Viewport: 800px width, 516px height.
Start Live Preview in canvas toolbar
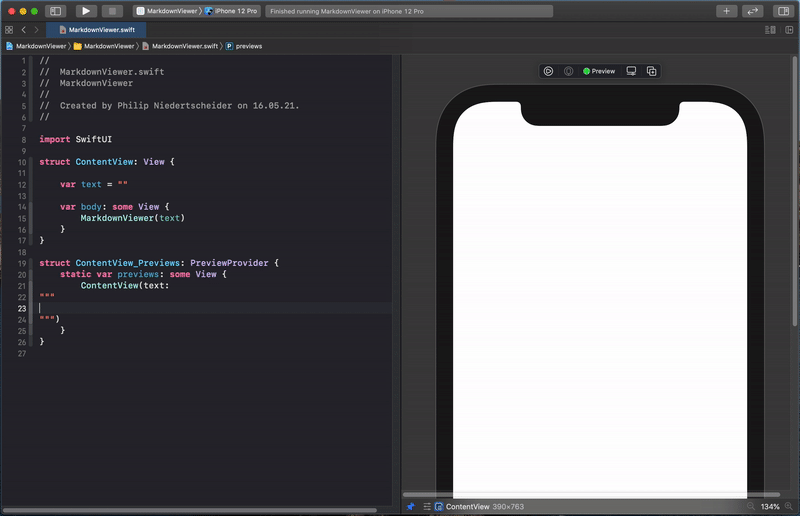(548, 71)
